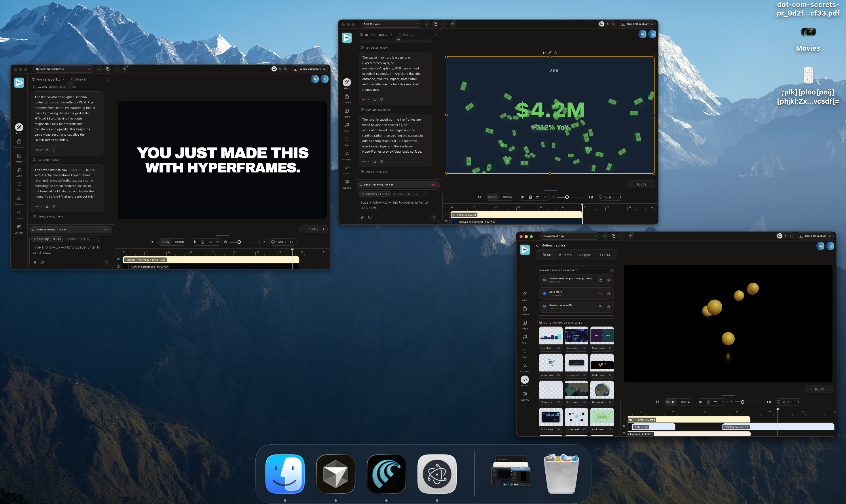Rename project with pencil icon in Design Build Ship

(595, 236)
